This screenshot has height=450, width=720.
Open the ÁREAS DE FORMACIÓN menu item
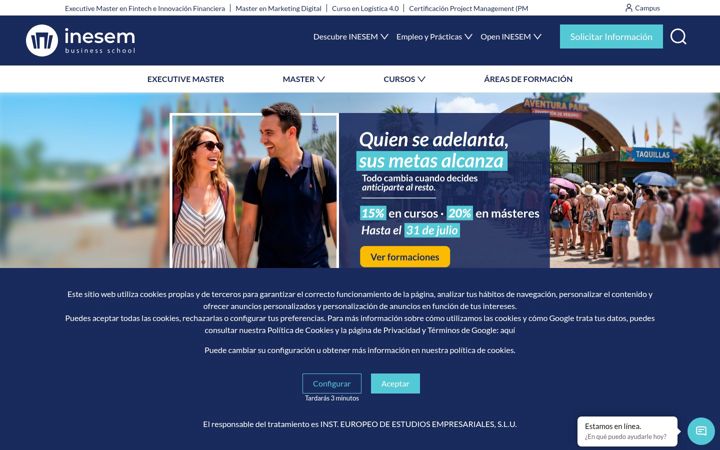(528, 79)
